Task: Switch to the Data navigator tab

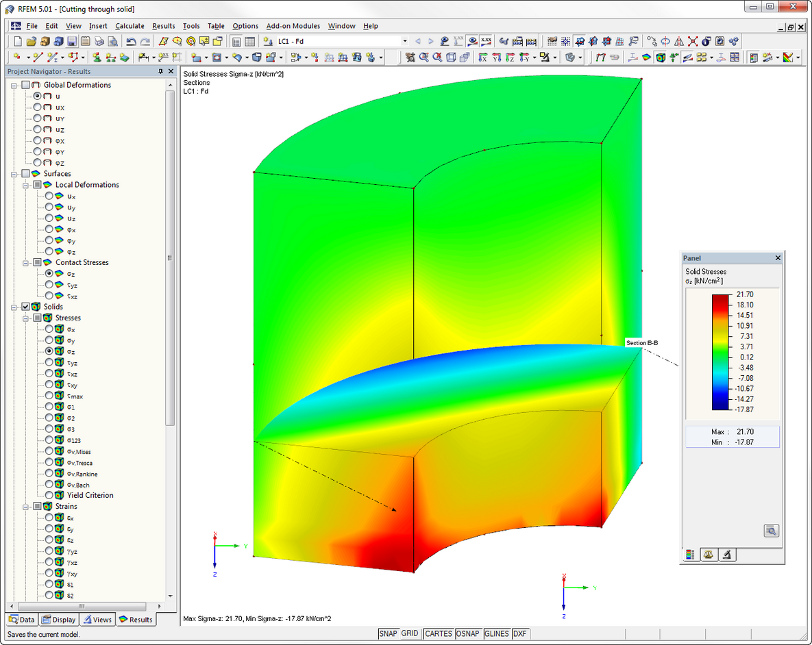Action: [x=22, y=620]
